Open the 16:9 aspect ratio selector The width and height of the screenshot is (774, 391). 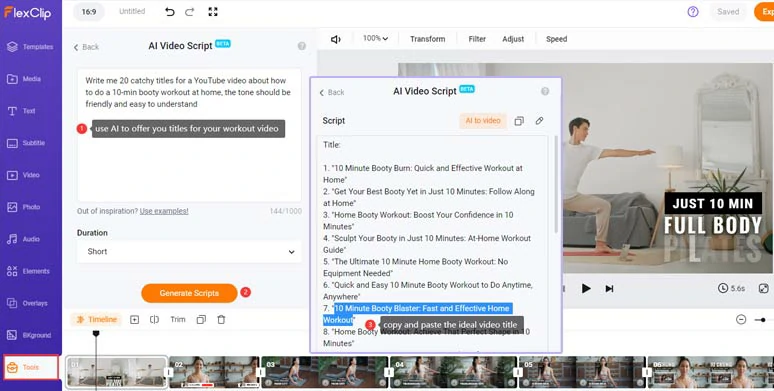(89, 12)
